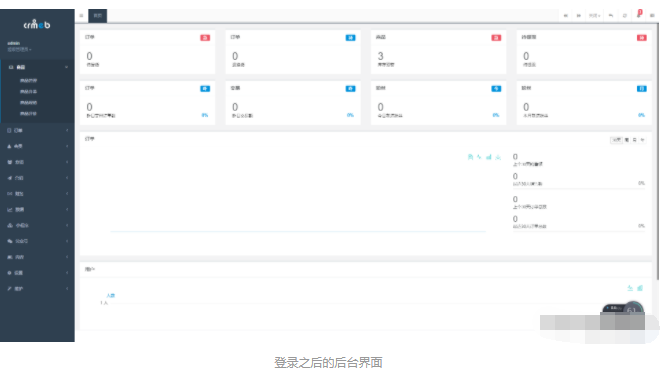Switch order chart to bar chart icon

(488, 157)
